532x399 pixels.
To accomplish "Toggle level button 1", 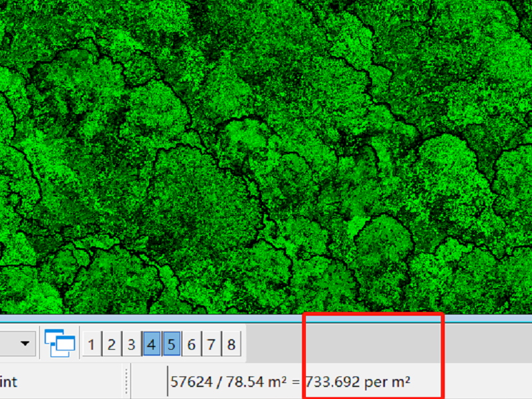I will click(x=91, y=344).
